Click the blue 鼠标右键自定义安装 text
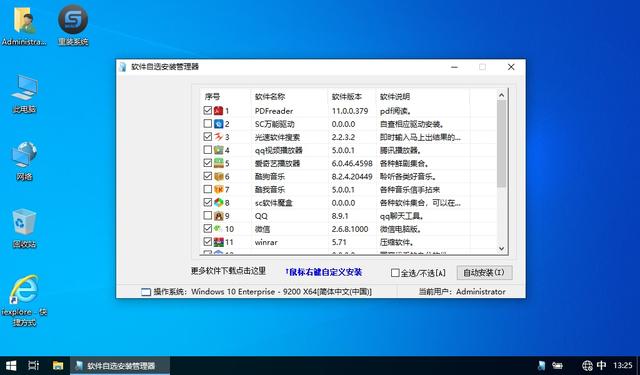 click(324, 272)
